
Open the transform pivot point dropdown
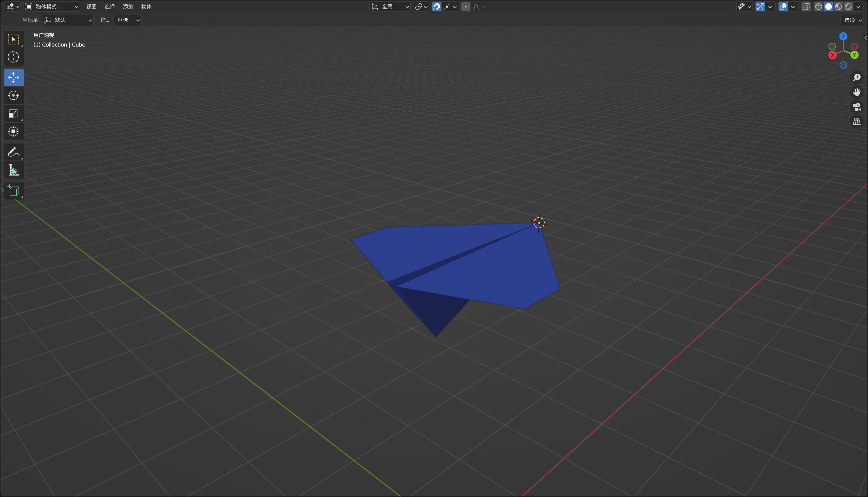421,7
